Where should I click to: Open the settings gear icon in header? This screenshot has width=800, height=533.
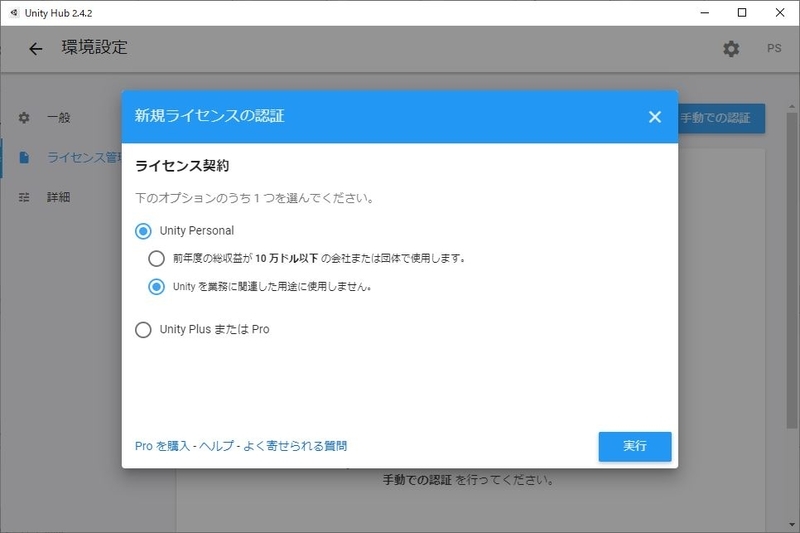coord(731,48)
